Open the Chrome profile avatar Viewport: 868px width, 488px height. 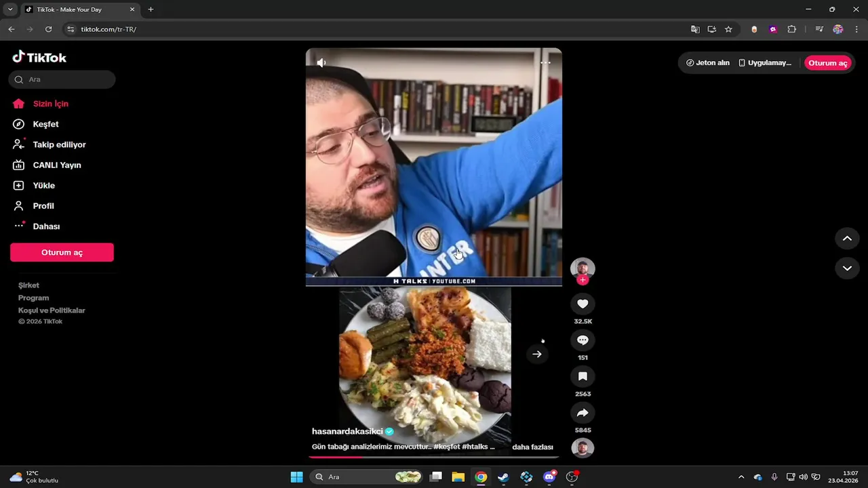click(838, 29)
